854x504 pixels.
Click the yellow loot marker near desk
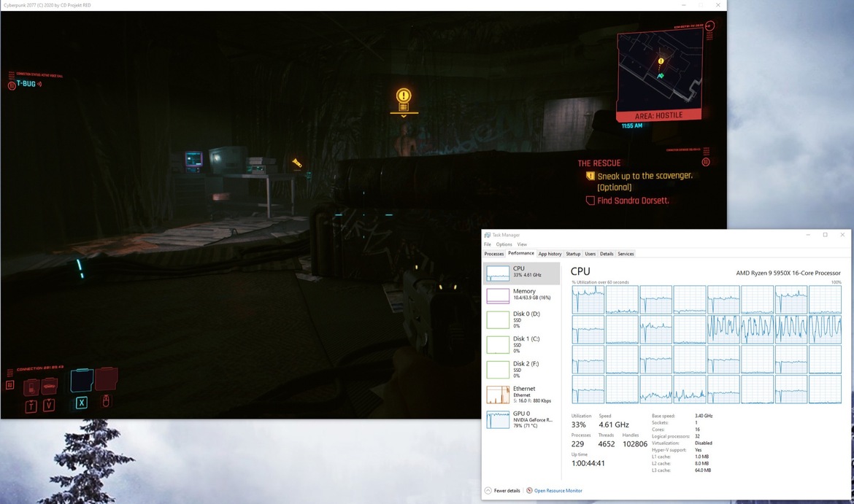pos(297,163)
